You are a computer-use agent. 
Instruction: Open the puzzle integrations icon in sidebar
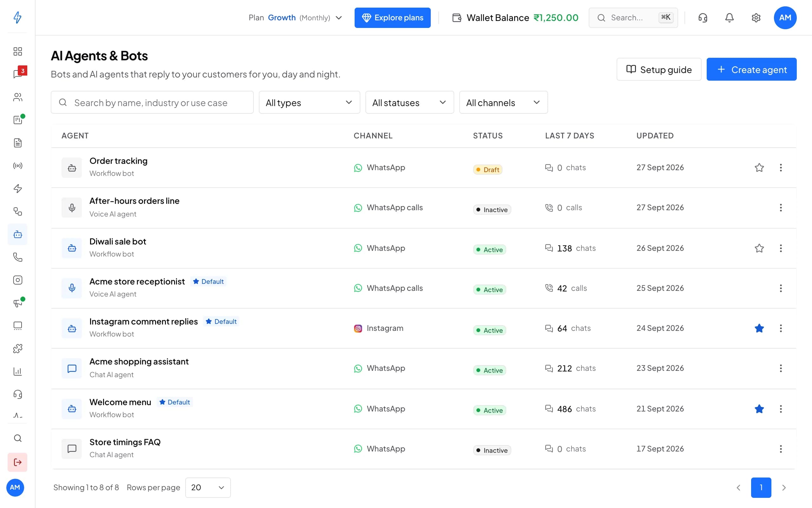pos(17,348)
